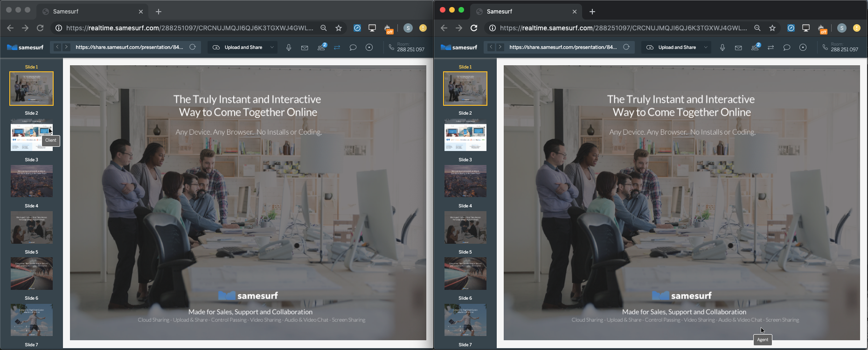Expand the Upload and Share dropdown arrow, left window
Viewport: 868px width, 350px height.
[x=272, y=47]
